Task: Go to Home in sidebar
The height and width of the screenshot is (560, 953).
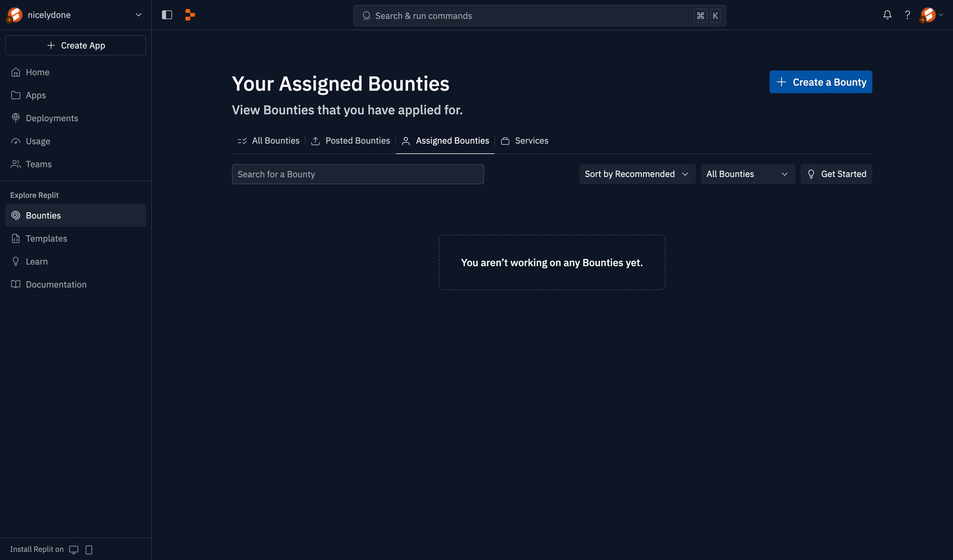Action: (x=75, y=72)
